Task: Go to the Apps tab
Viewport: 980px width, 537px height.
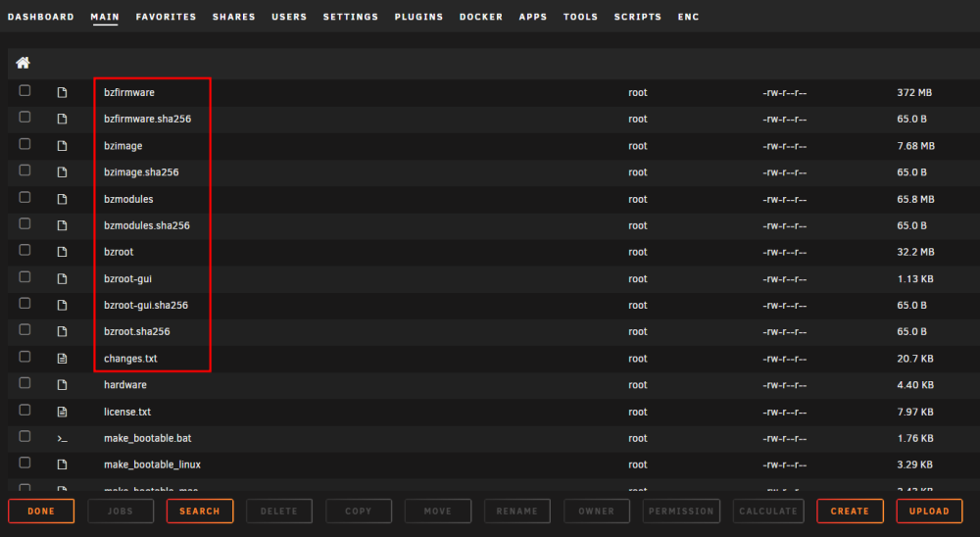Action: [x=533, y=17]
